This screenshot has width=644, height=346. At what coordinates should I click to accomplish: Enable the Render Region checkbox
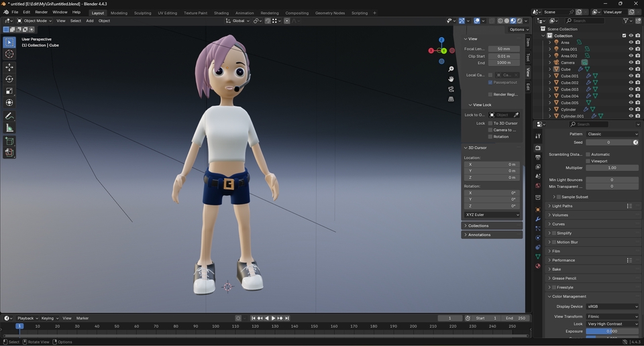click(x=490, y=95)
